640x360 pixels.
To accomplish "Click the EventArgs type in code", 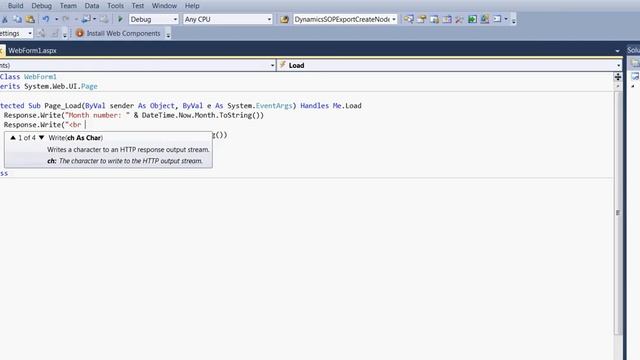I will point(274,106).
